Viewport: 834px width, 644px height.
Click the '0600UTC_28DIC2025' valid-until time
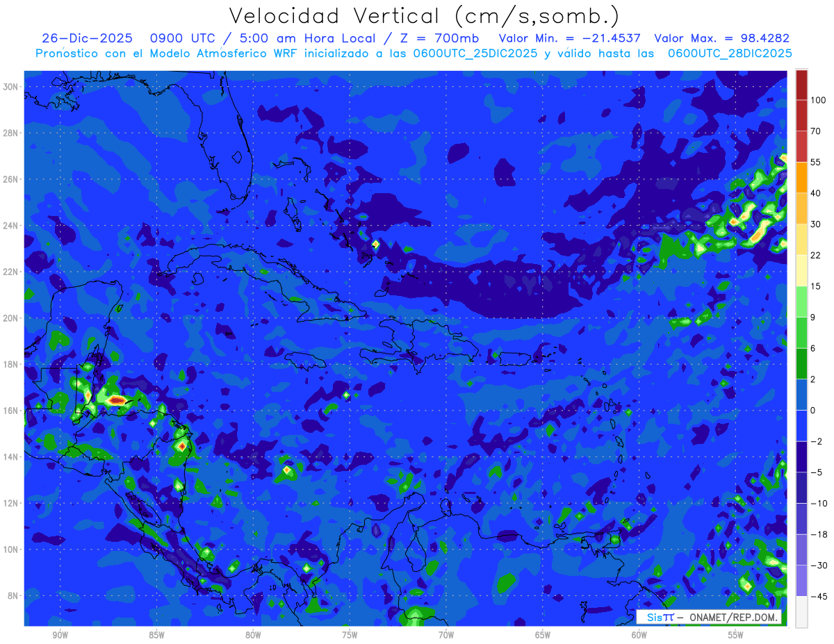click(x=730, y=53)
